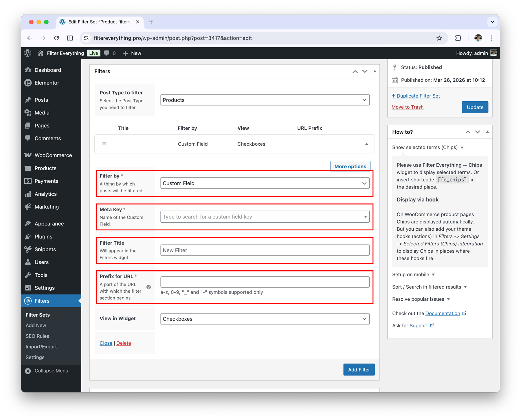The image size is (521, 420).
Task: Click into the Filter Title text field
Action: point(265,250)
